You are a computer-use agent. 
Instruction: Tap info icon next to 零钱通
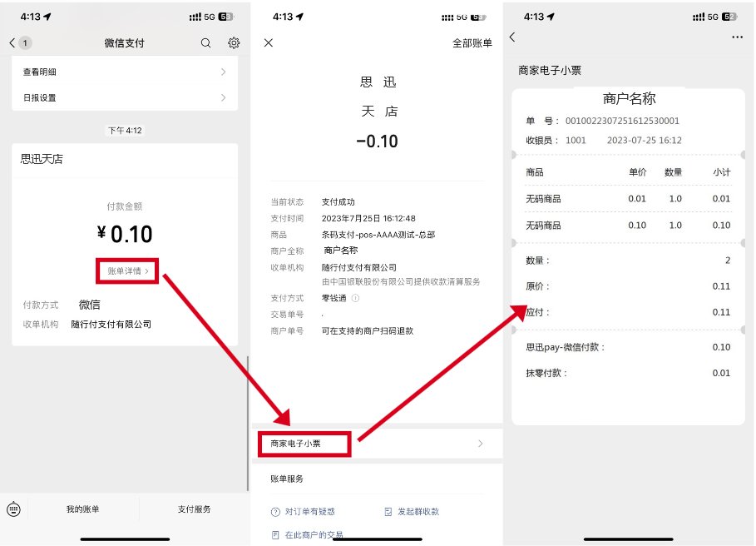355,298
